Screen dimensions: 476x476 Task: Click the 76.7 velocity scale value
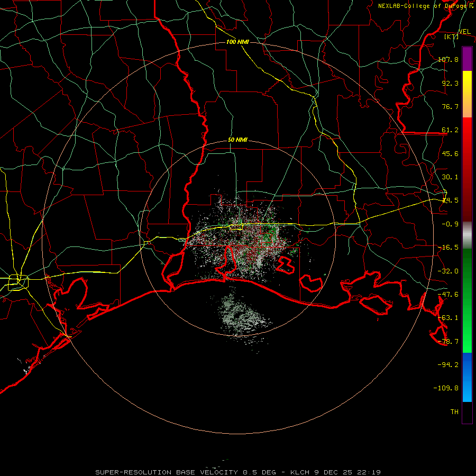pos(450,106)
